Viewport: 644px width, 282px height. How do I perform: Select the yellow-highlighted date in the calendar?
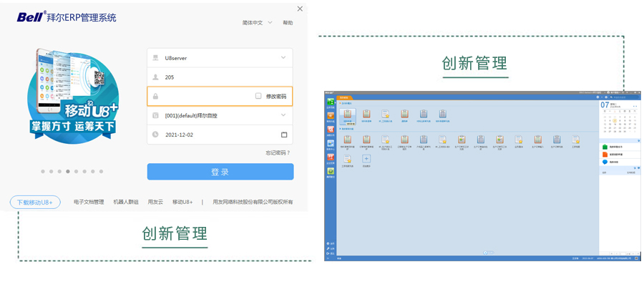(x=615, y=120)
